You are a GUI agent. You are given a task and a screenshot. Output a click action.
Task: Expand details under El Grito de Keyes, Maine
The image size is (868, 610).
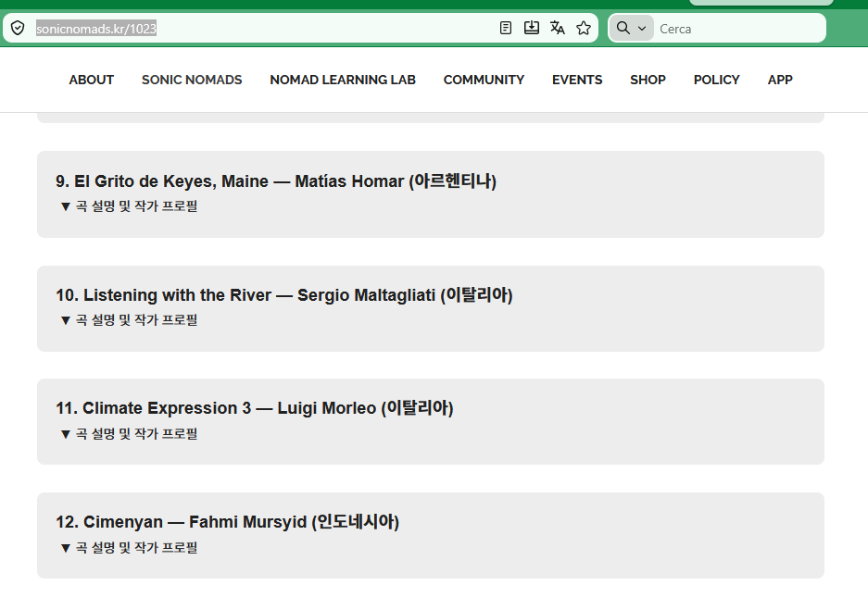pyautogui.click(x=129, y=206)
